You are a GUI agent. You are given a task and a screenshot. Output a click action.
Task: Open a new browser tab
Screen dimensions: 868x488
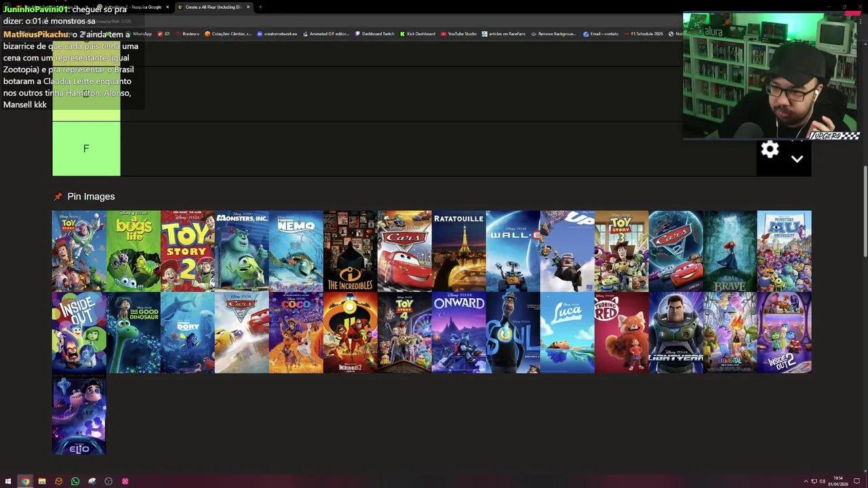(260, 7)
